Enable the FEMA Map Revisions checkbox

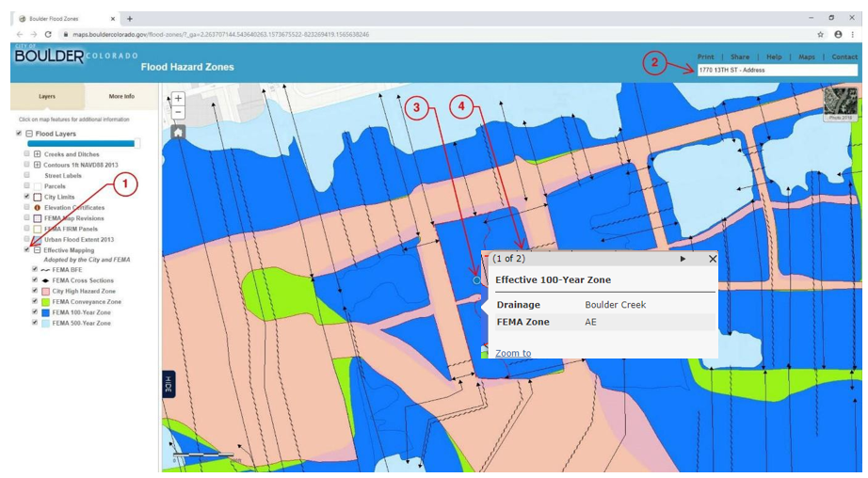[x=26, y=217]
